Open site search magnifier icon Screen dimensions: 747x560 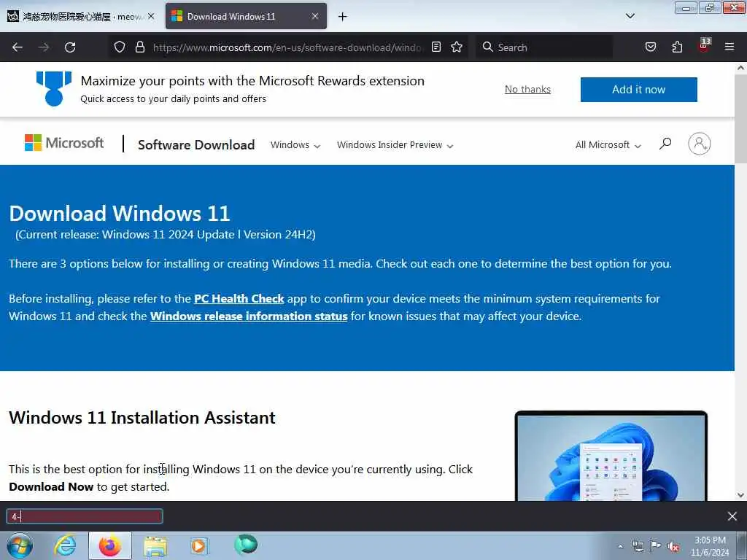click(x=665, y=144)
